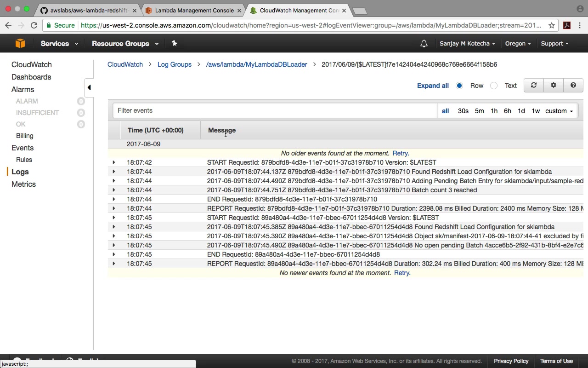Click Expand all link
Viewport: 588px width, 368px height.
coord(433,86)
